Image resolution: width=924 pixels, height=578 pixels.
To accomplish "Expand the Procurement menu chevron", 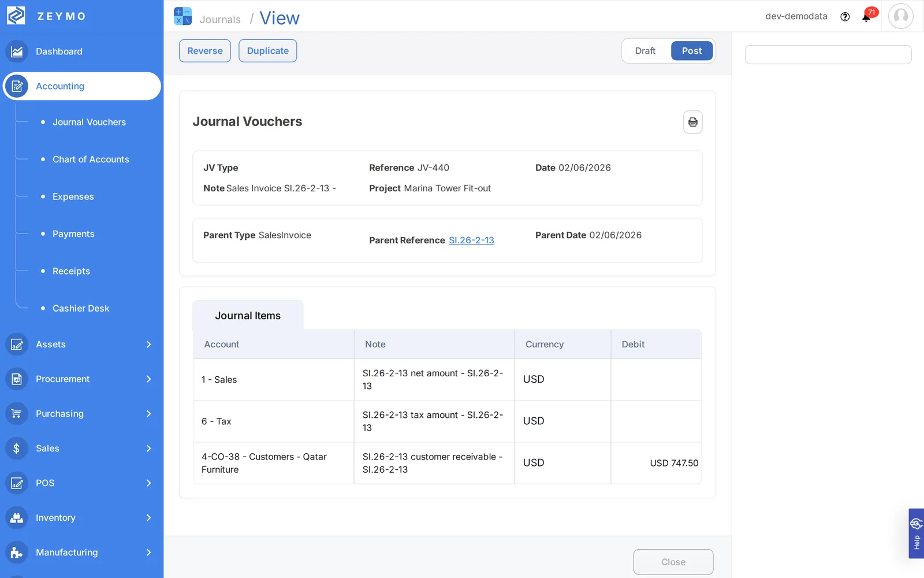I will 148,379.
